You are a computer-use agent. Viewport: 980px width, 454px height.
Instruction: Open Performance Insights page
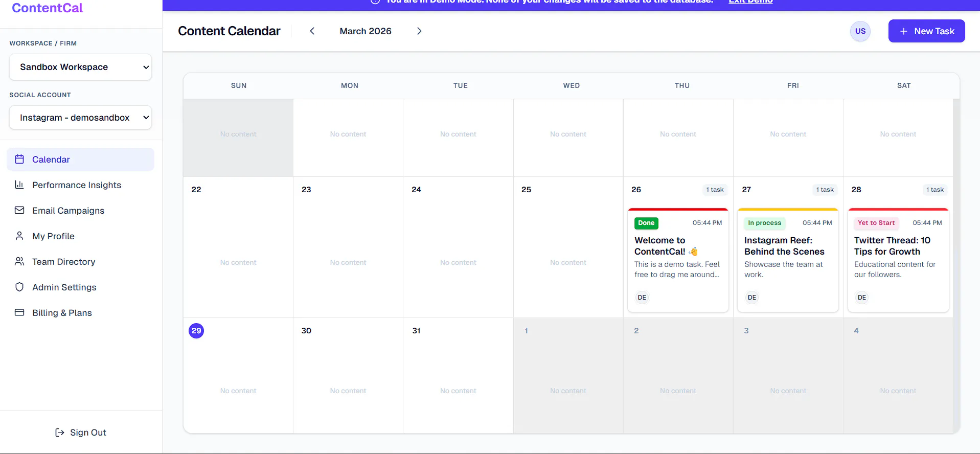tap(80, 185)
